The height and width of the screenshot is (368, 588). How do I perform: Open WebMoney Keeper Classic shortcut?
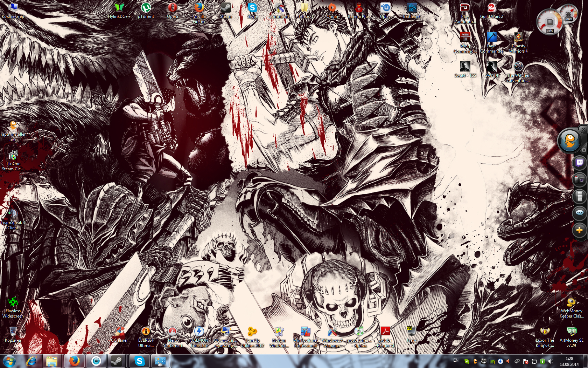(x=572, y=307)
